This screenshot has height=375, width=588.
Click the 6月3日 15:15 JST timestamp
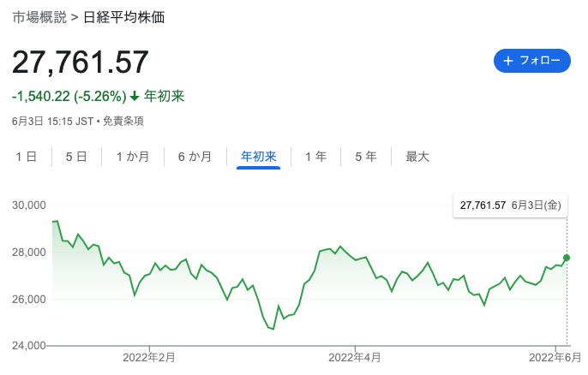tap(52, 121)
